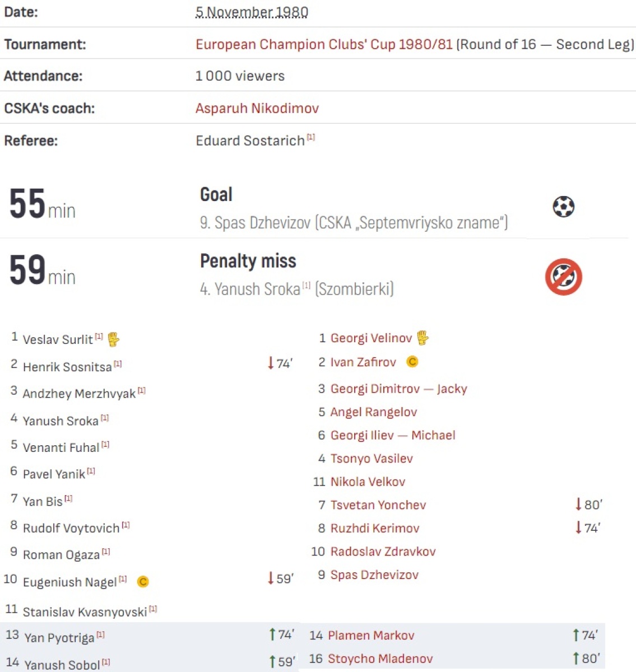Click substitution-on arrow beside Stoycho Mladenov
The width and height of the screenshot is (636, 672).
click(x=576, y=658)
